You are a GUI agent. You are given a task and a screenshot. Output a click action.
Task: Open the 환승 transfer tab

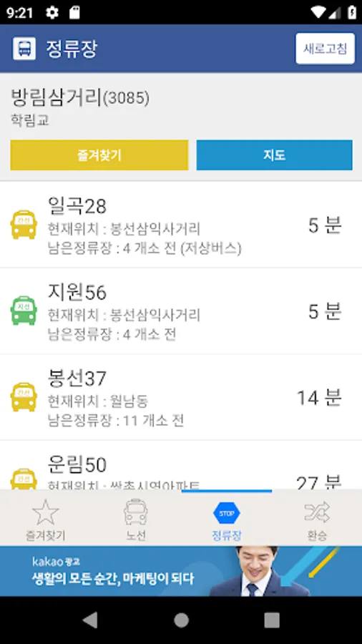(x=317, y=519)
